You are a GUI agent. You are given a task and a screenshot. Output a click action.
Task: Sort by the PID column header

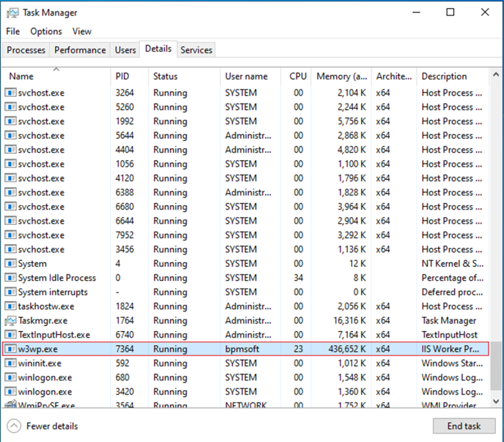click(129, 76)
